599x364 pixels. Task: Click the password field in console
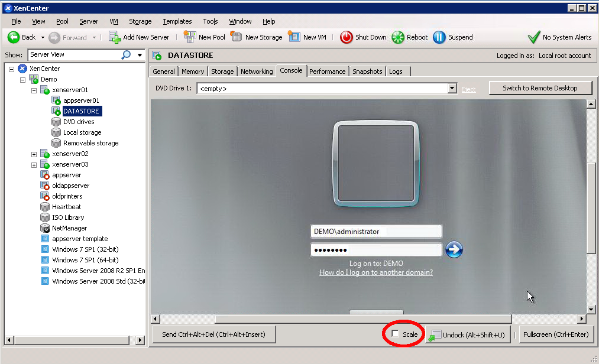tap(376, 250)
